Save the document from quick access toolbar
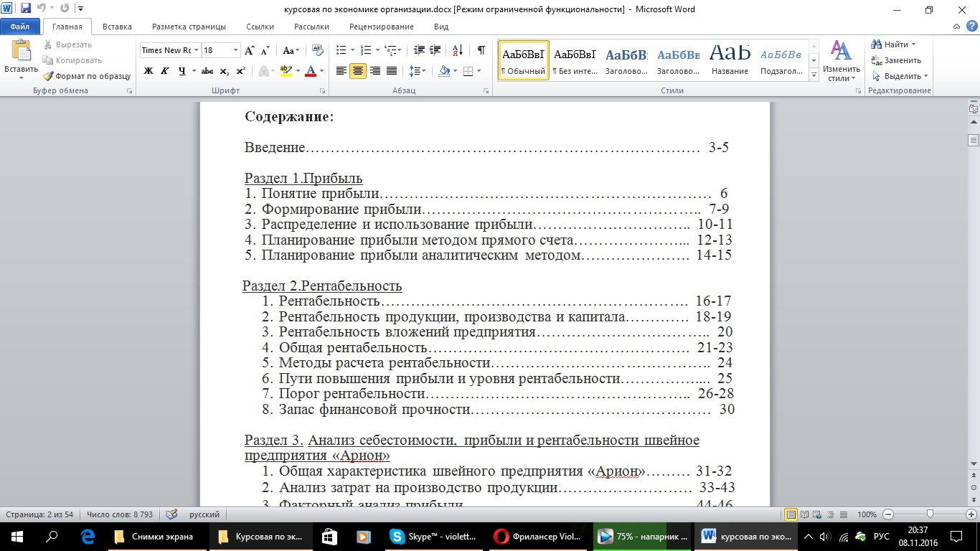This screenshot has width=980, height=551. pyautogui.click(x=26, y=9)
